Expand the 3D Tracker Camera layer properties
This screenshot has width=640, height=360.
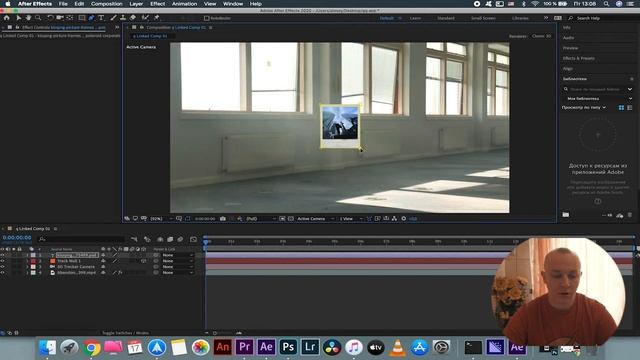pos(27,267)
